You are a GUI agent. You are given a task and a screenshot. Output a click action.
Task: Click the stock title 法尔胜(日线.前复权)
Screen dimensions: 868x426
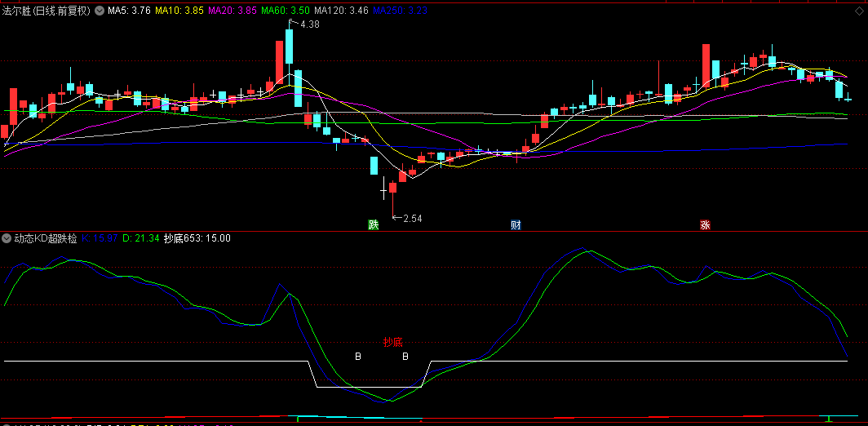(46, 11)
